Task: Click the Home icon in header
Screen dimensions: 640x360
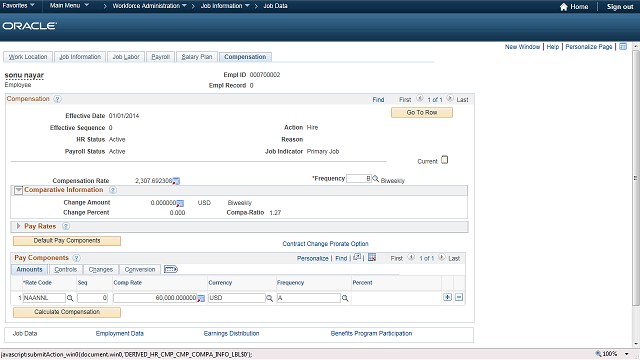Action: point(563,7)
